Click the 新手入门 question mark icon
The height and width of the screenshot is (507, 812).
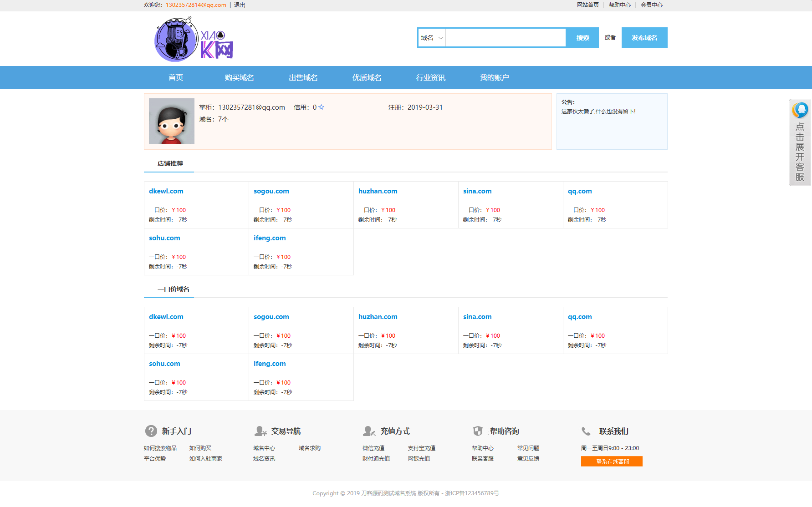pyautogui.click(x=151, y=431)
